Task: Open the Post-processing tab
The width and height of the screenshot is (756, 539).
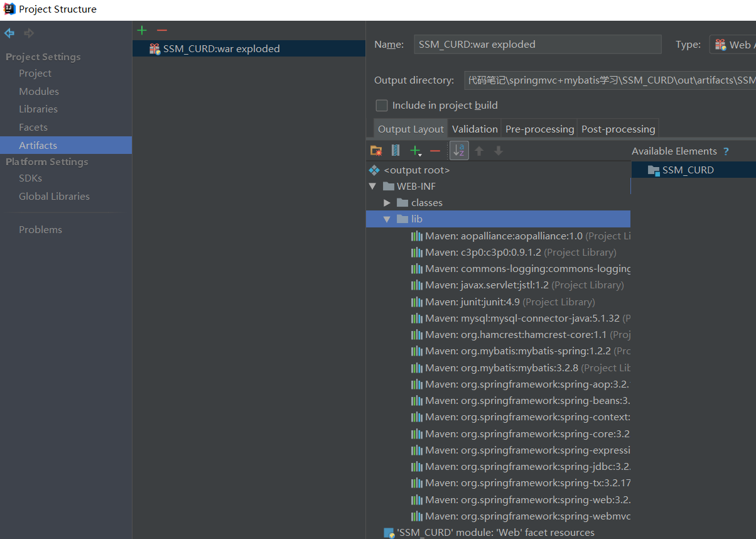Action: pyautogui.click(x=618, y=129)
